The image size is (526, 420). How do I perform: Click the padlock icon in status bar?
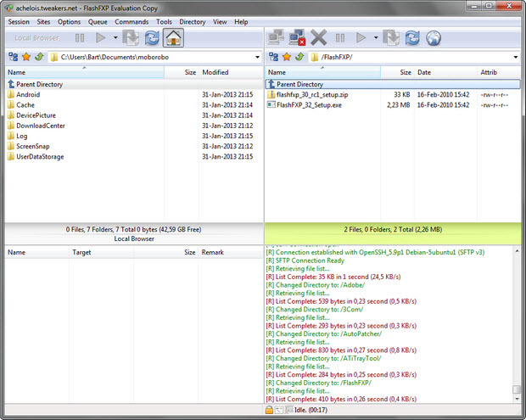pos(269,410)
